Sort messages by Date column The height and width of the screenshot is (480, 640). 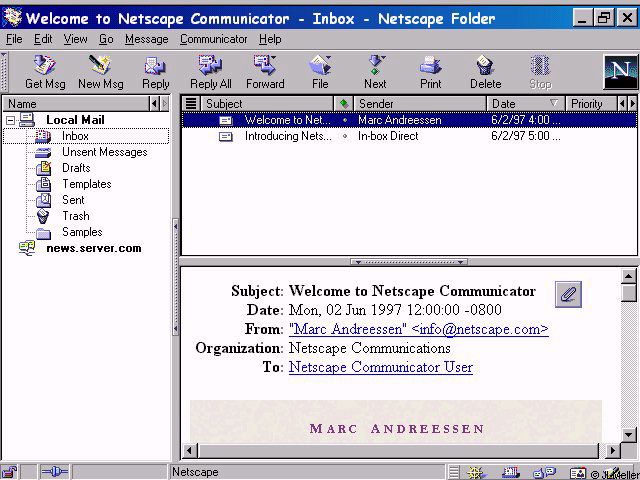[526, 104]
